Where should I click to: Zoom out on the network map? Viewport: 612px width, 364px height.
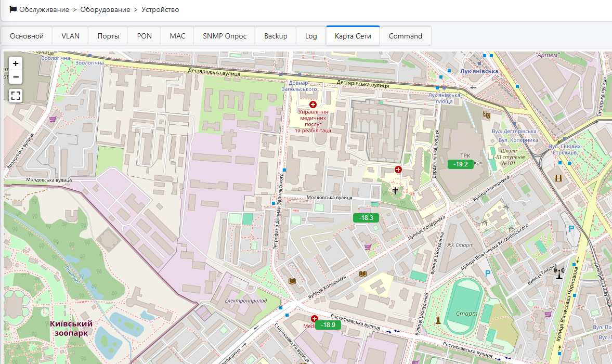pos(16,77)
